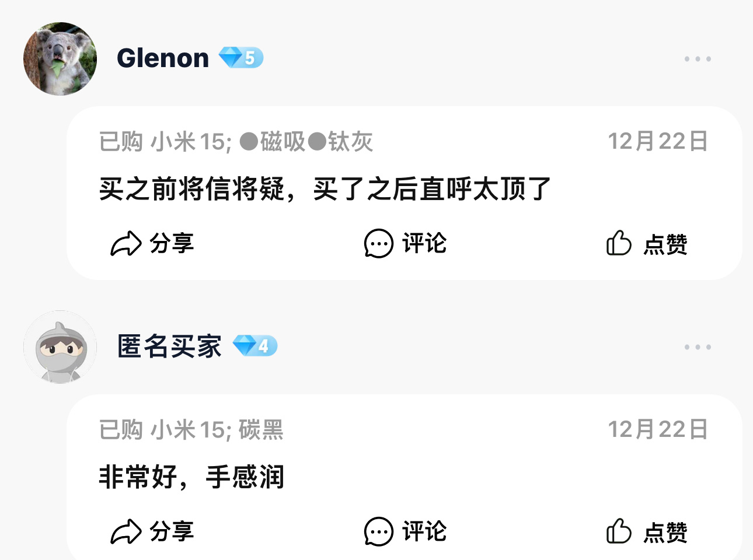This screenshot has height=560, width=753.
Task: Tap the 点赞 label under Glenon's review
Action: (x=665, y=244)
